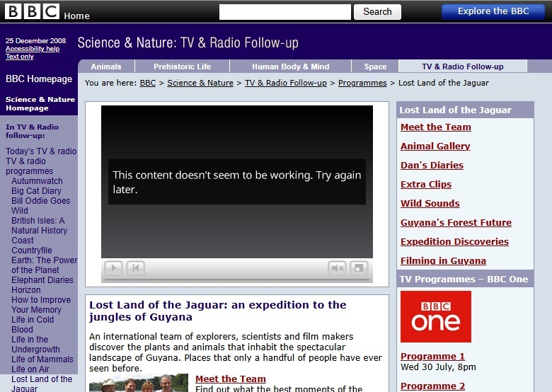552x392 pixels.
Task: Click Programmes breadcrumb link
Action: point(362,83)
